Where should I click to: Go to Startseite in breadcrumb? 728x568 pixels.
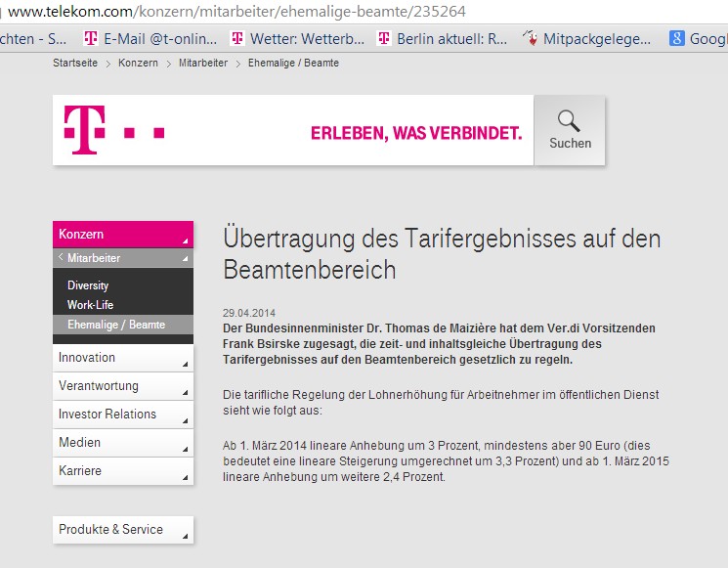pyautogui.click(x=75, y=63)
